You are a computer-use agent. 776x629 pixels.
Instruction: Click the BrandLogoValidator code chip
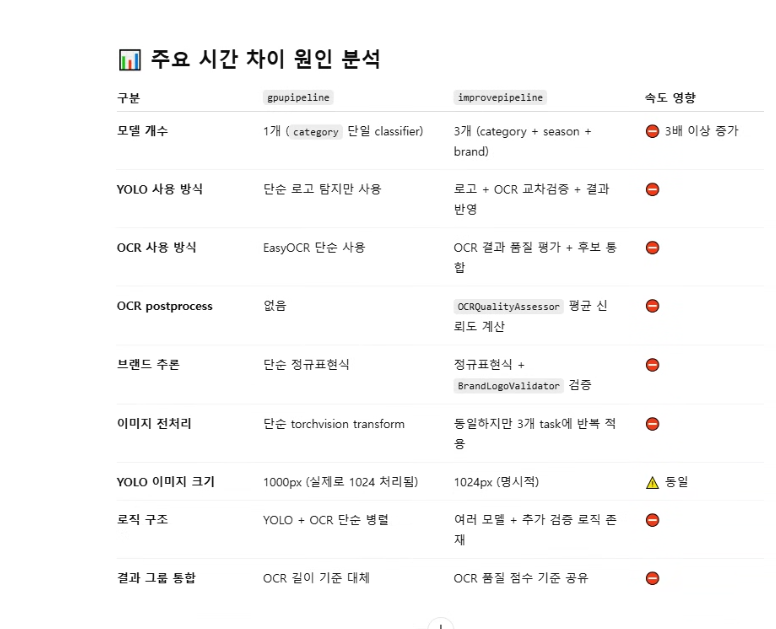click(508, 386)
